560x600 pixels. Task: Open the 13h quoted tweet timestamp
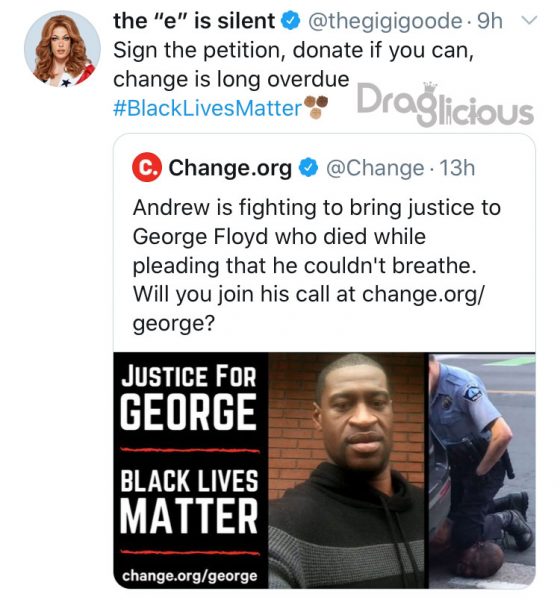(x=457, y=168)
